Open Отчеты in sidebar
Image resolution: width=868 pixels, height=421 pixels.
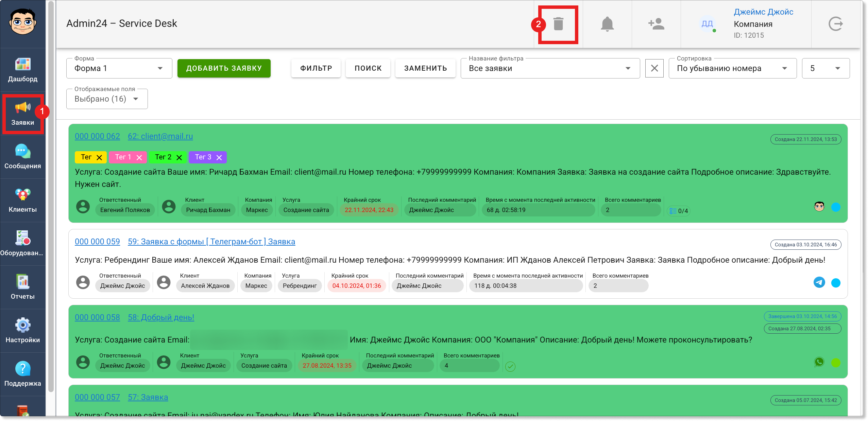point(23,287)
